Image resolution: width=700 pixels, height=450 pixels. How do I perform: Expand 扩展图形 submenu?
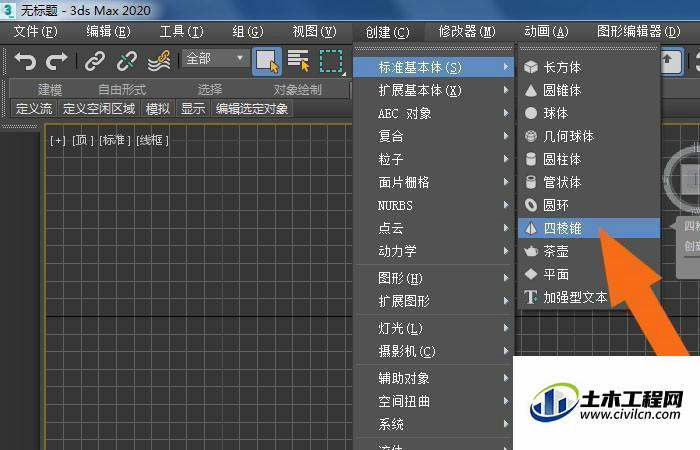tap(433, 301)
